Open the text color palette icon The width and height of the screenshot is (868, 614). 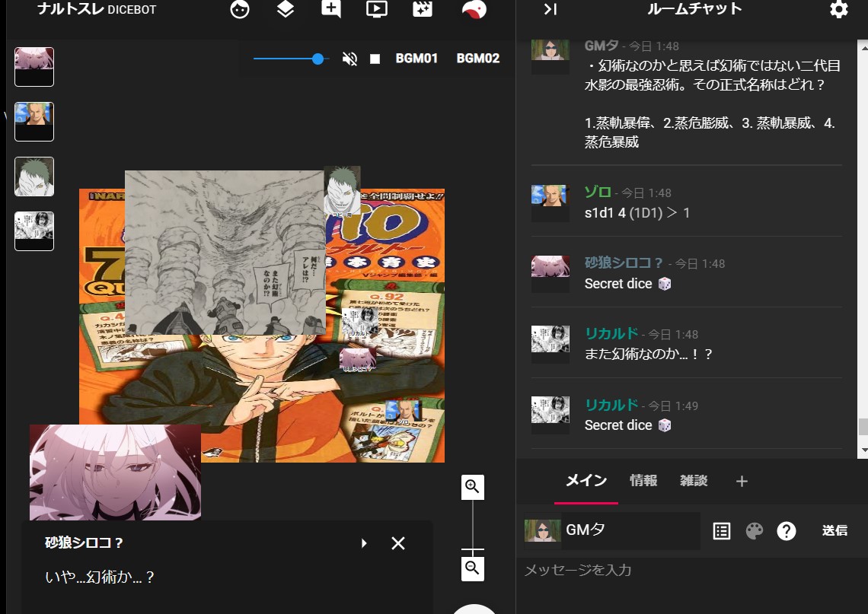tap(754, 531)
